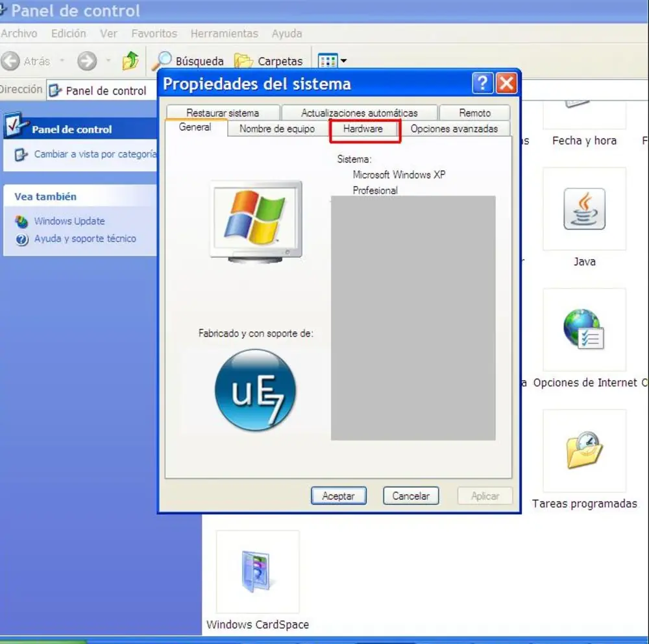The image size is (649, 644).
Task: Click the Microsoft Windows XP text
Action: 399,175
